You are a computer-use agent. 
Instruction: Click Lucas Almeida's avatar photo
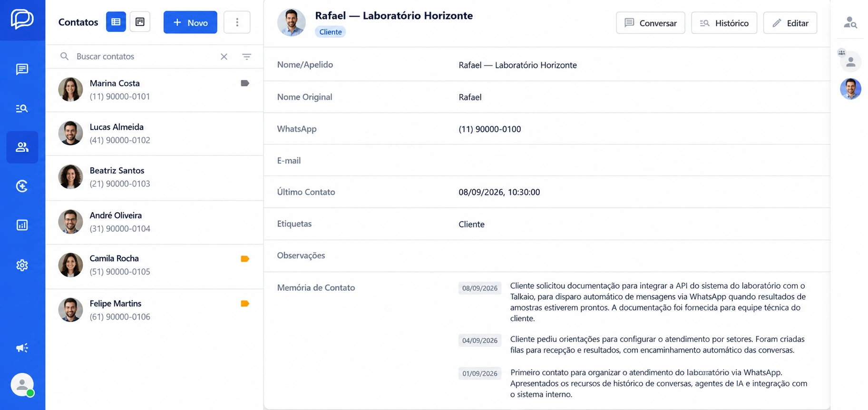click(x=70, y=133)
